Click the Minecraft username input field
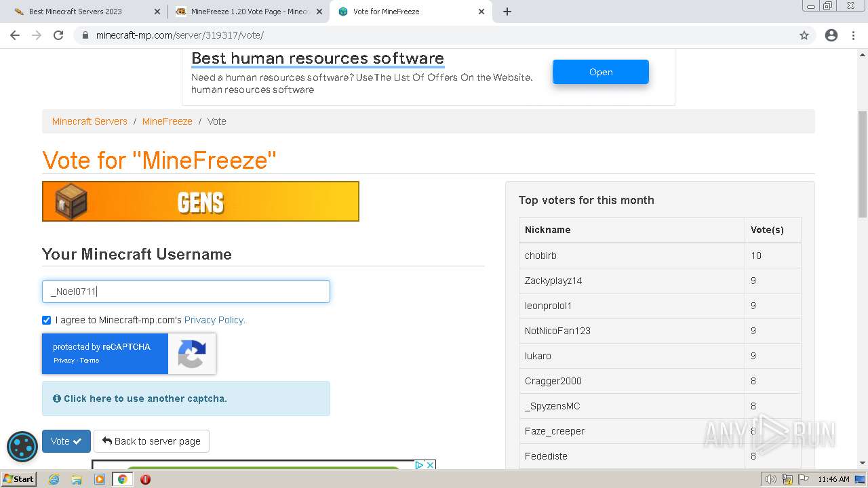 [186, 291]
